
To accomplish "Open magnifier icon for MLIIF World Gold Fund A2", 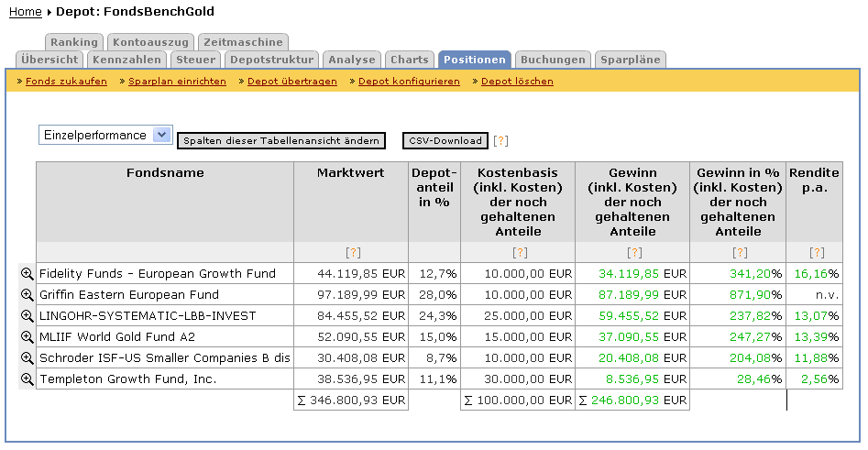I will (x=27, y=336).
